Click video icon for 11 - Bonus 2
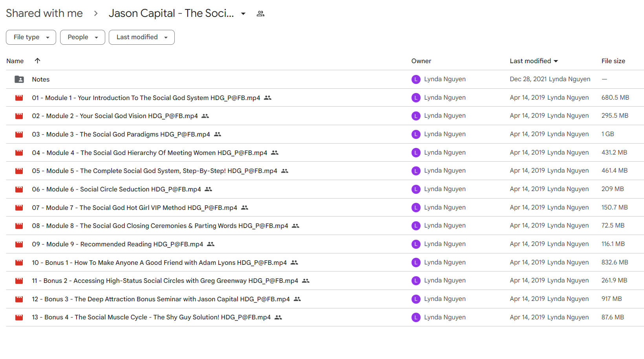Viewport: 644px width, 359px height. [19, 281]
